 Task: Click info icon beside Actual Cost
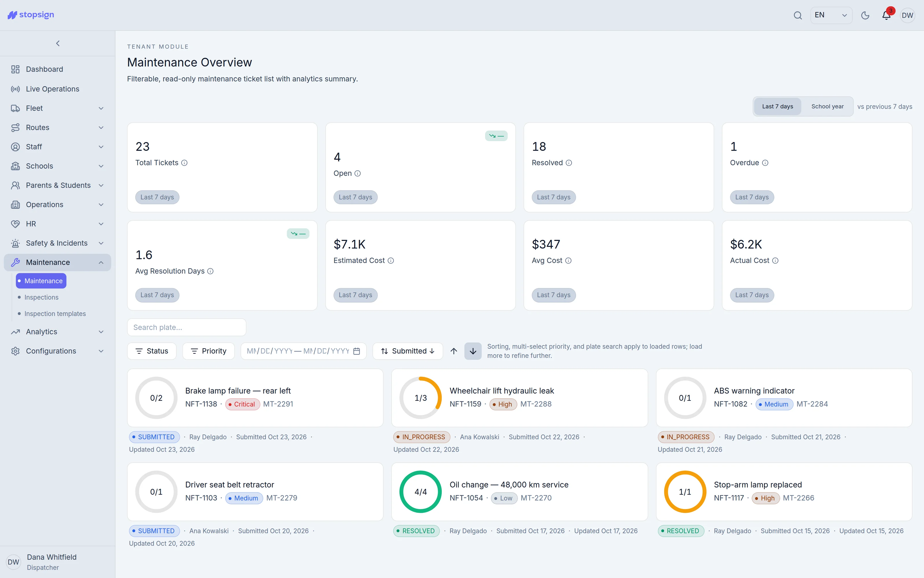(x=776, y=261)
